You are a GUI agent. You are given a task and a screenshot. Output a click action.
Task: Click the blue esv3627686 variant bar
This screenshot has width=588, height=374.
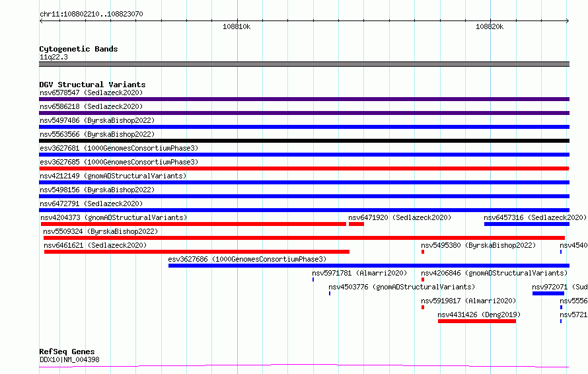click(x=369, y=266)
